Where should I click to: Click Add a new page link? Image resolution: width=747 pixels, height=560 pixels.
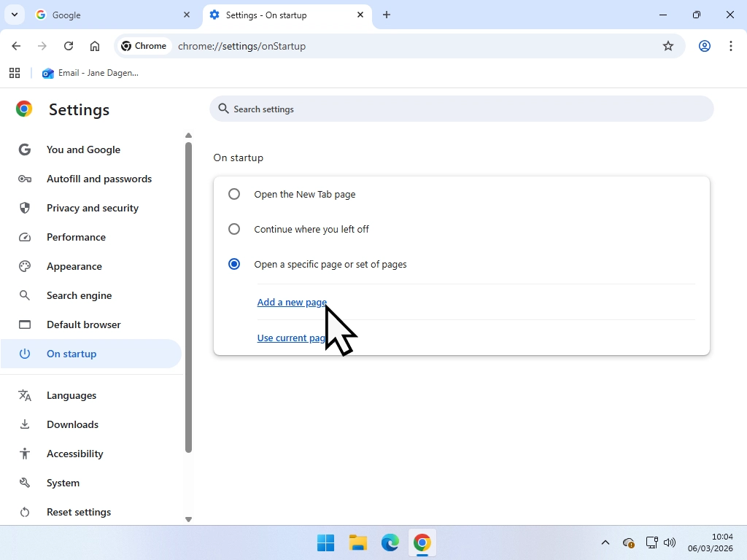pyautogui.click(x=292, y=303)
